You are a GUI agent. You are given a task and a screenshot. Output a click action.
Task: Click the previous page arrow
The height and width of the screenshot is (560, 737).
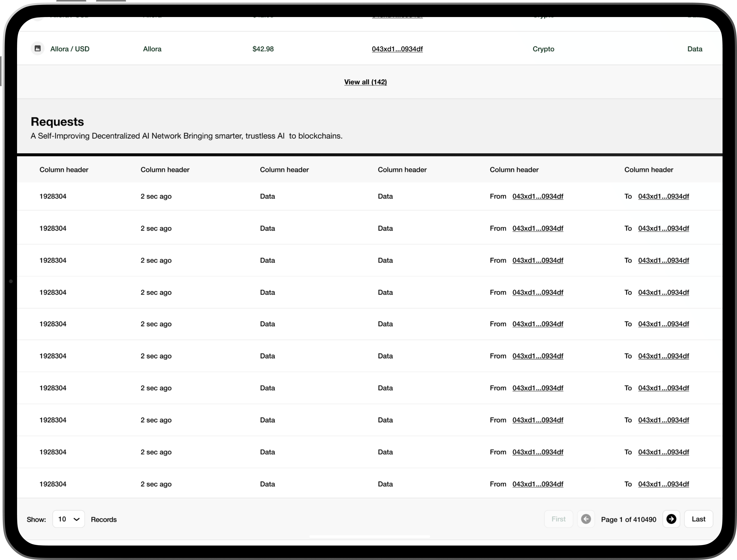tap(586, 519)
